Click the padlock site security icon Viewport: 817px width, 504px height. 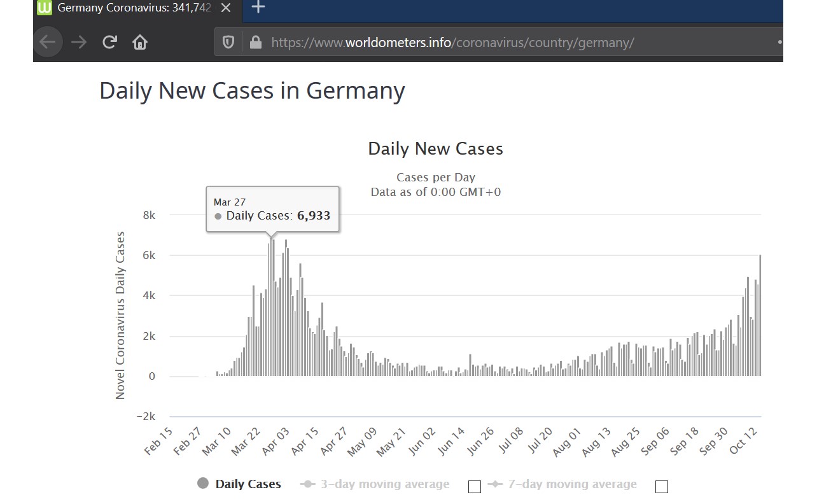(256, 43)
